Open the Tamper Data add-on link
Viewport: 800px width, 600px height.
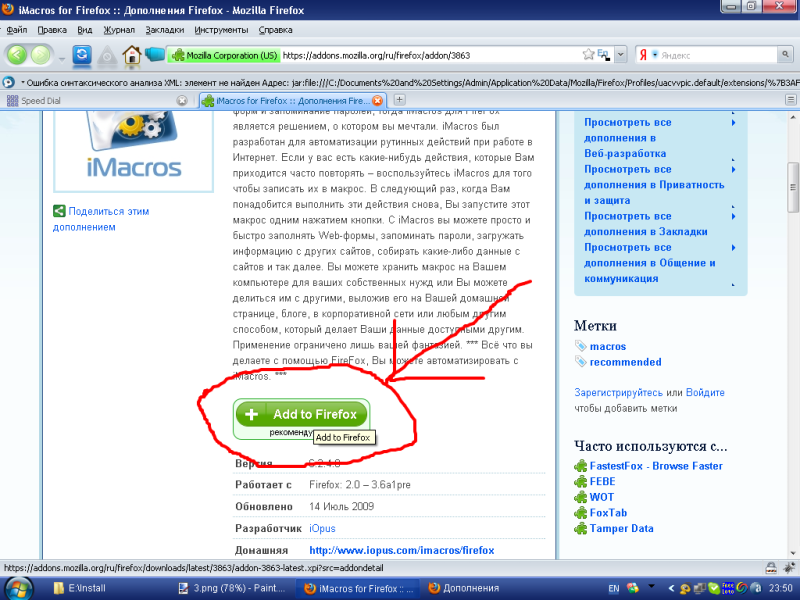pos(621,529)
